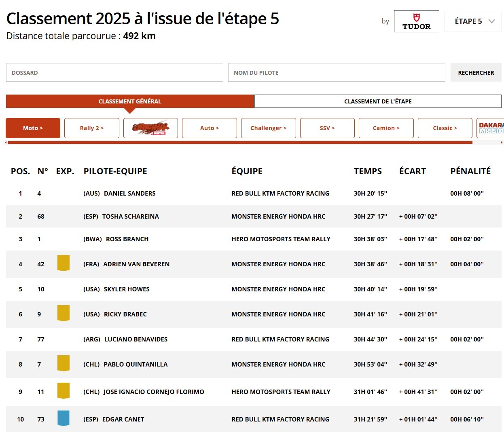This screenshot has height=432, width=504.
Task: Open the Rally 2 category
Action: 91,128
